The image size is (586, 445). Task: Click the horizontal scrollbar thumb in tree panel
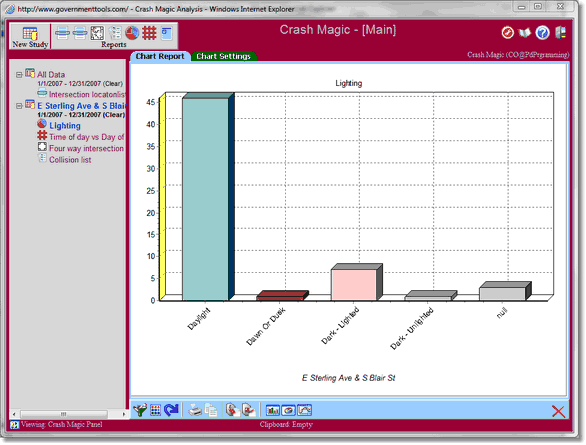point(64,414)
